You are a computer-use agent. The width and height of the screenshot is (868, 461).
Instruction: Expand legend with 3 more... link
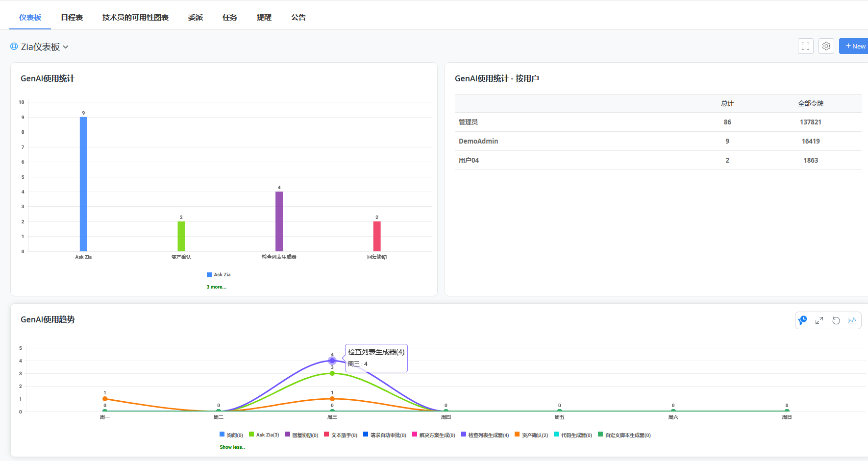(216, 287)
